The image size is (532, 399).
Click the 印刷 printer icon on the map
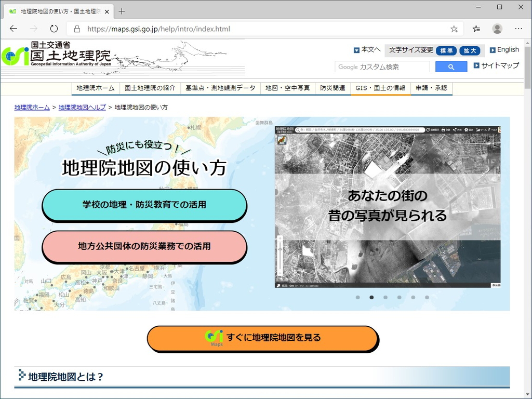pyautogui.click(x=444, y=131)
